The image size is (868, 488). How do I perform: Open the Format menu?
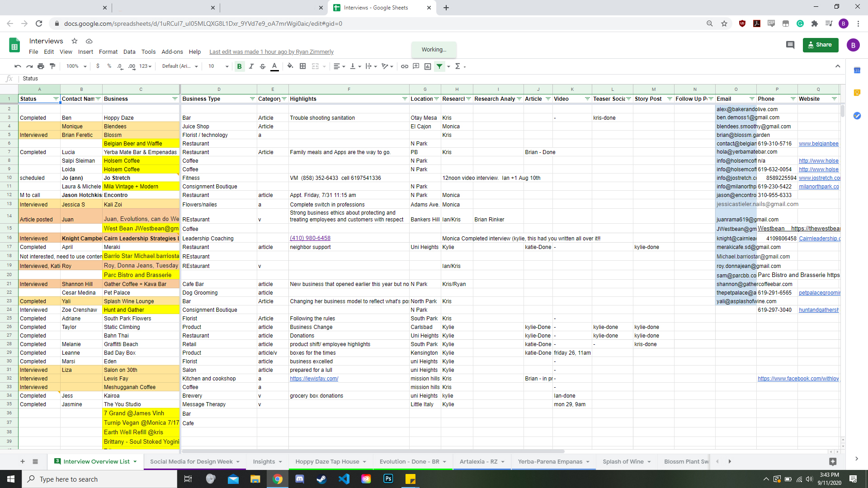pos(108,52)
